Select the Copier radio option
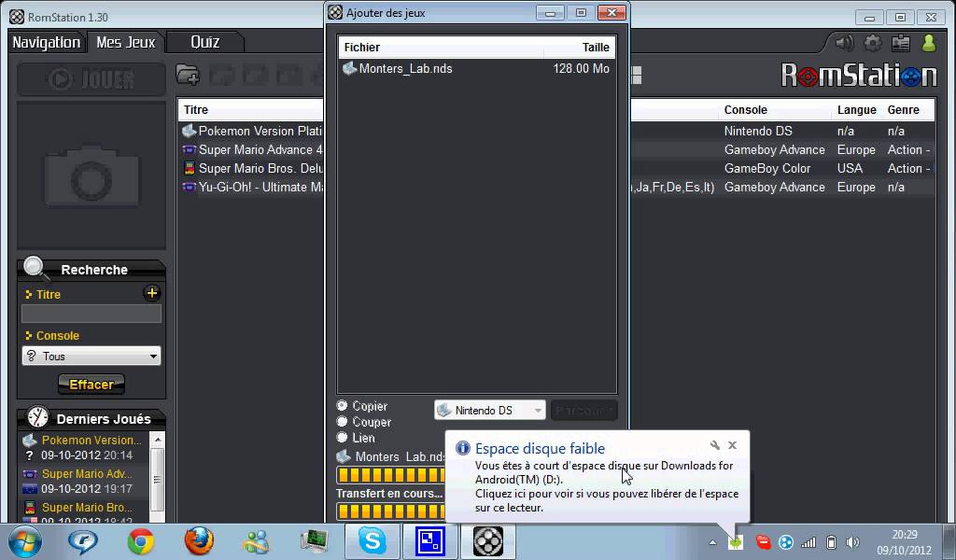The height and width of the screenshot is (560, 956). click(342, 405)
